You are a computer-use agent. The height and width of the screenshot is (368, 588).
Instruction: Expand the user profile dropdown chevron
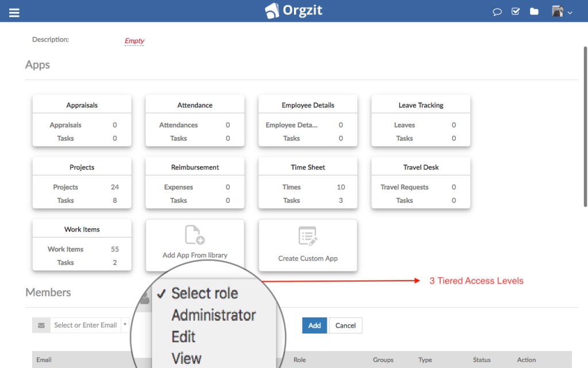tap(570, 11)
